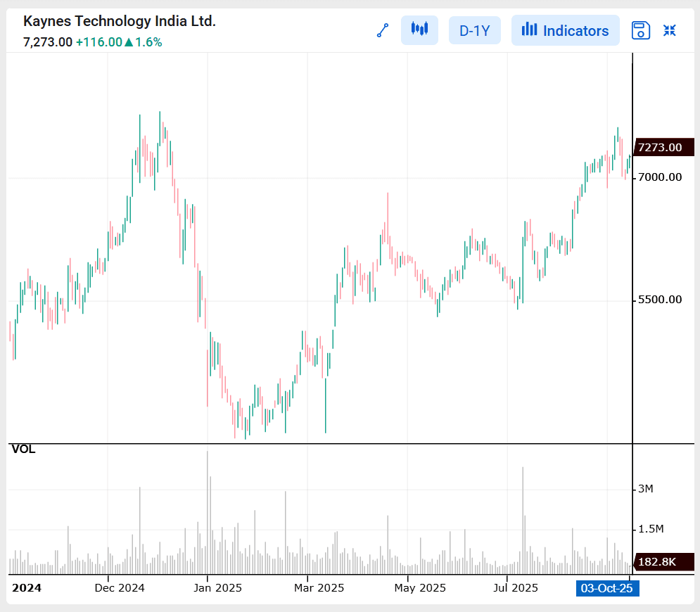Click the 7,273.00 last price in header
The image size is (700, 612).
pos(48,42)
